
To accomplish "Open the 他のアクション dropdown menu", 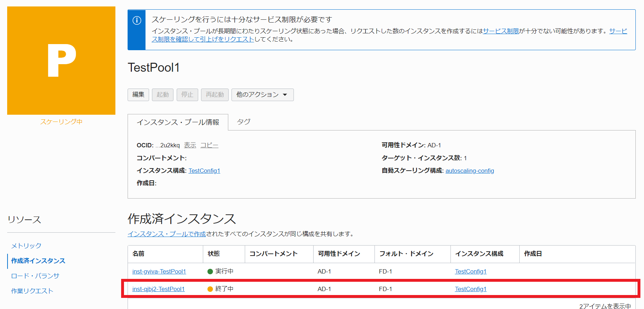I will pyautogui.click(x=262, y=95).
